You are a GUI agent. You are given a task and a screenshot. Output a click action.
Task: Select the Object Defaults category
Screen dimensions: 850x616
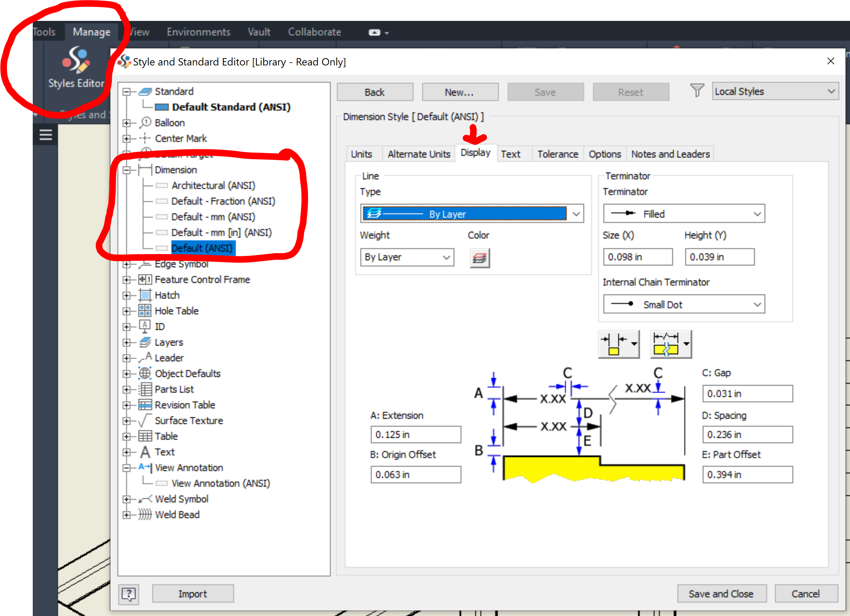tap(187, 374)
